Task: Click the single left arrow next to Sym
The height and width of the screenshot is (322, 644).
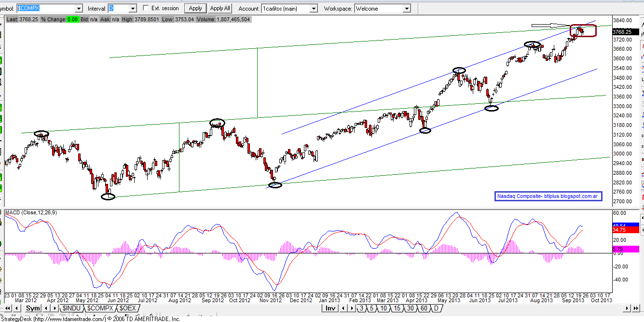Action: point(16,308)
